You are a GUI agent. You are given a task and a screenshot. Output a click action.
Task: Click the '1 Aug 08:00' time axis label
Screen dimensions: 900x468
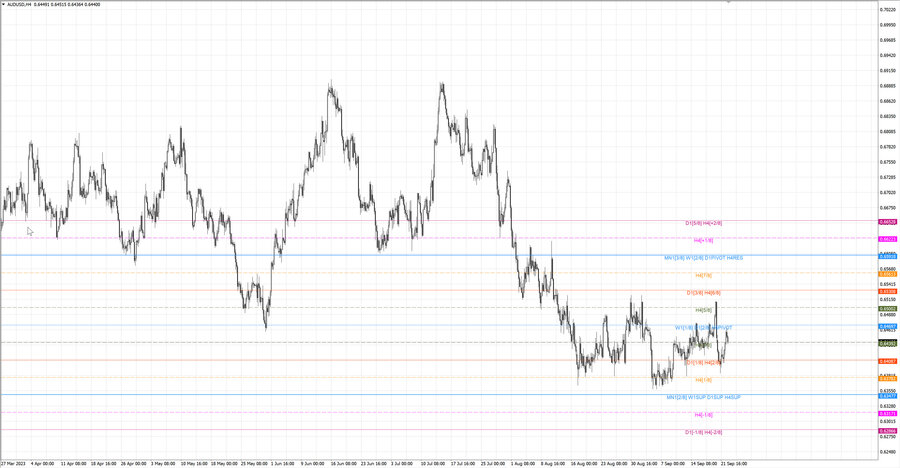(x=523, y=463)
